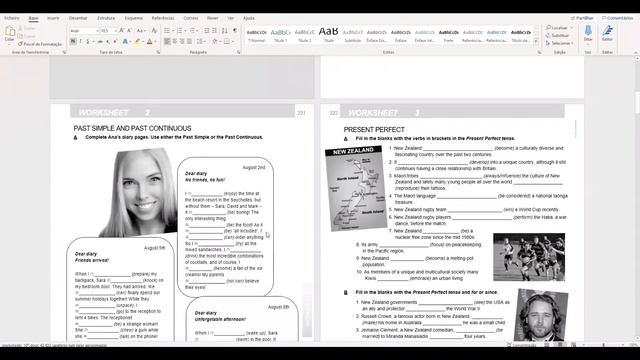Click multilevel list icon

192,31
